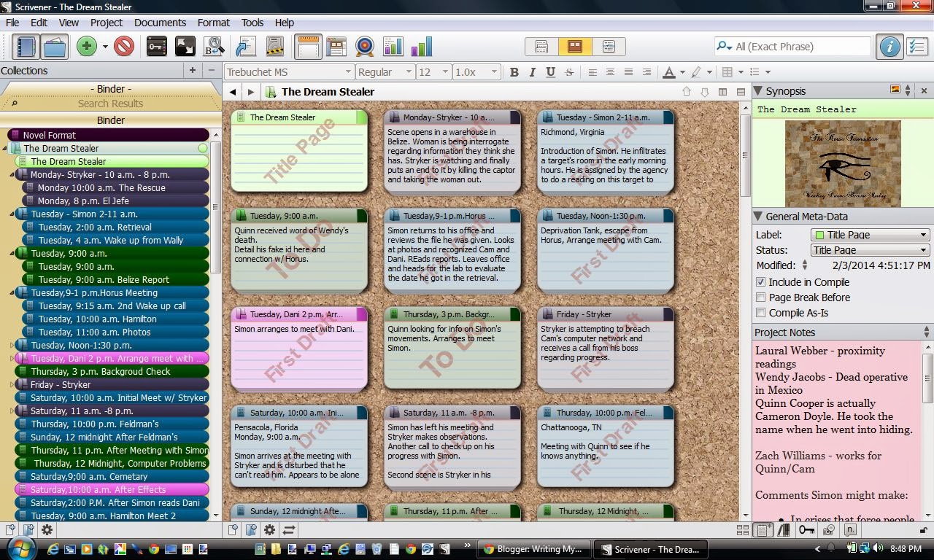Open Project Targets bullseye icon
Screen dimensions: 934x560
(364, 47)
